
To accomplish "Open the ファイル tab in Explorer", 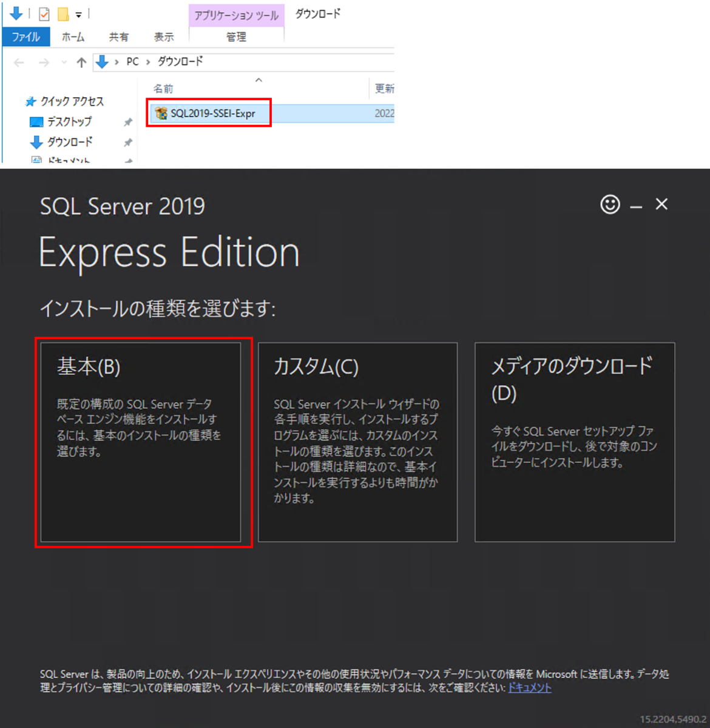I will (x=25, y=37).
